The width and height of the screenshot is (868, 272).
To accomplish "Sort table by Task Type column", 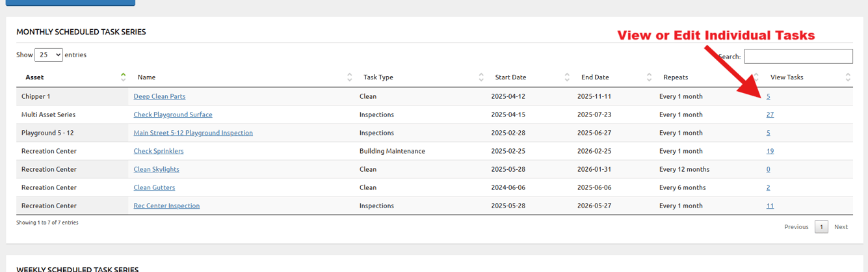I will tap(420, 77).
